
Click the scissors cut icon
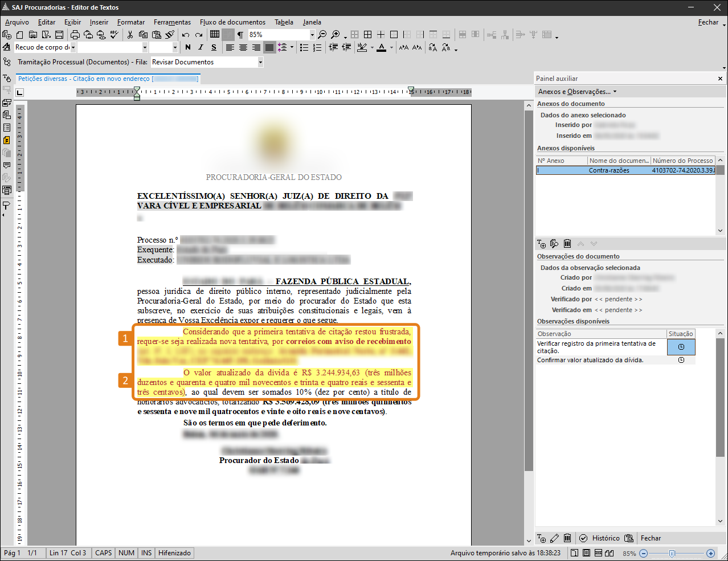pos(130,35)
